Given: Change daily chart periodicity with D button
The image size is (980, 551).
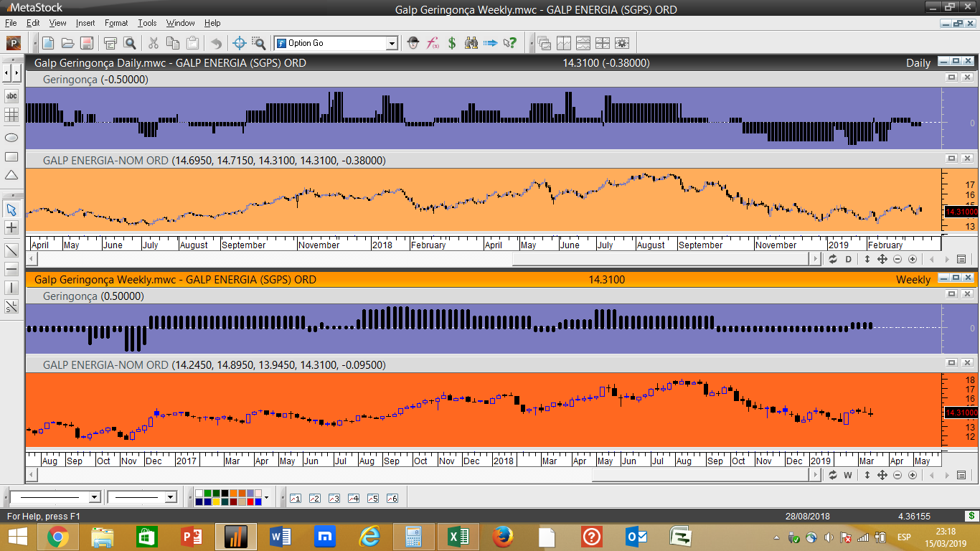Looking at the screenshot, I should [848, 260].
